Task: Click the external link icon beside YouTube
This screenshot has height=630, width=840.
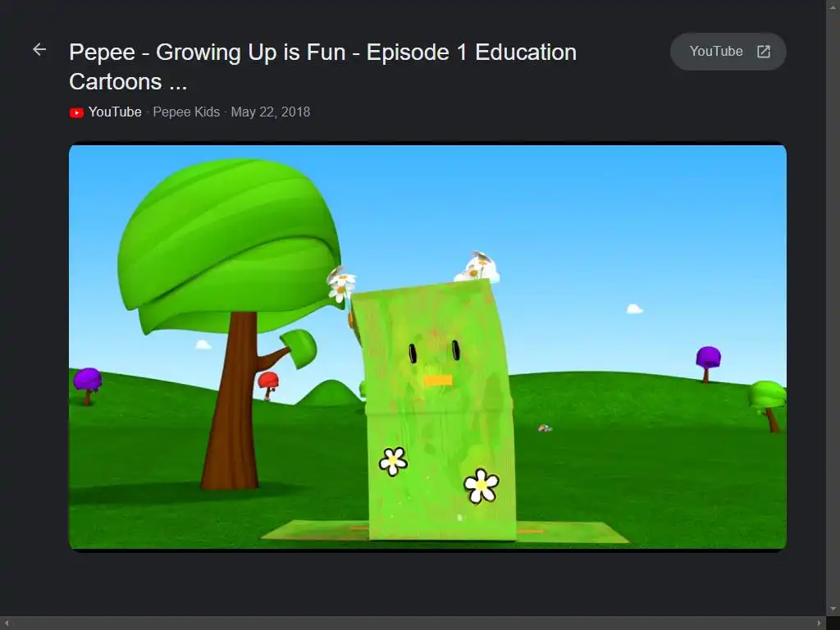Action: (x=764, y=52)
